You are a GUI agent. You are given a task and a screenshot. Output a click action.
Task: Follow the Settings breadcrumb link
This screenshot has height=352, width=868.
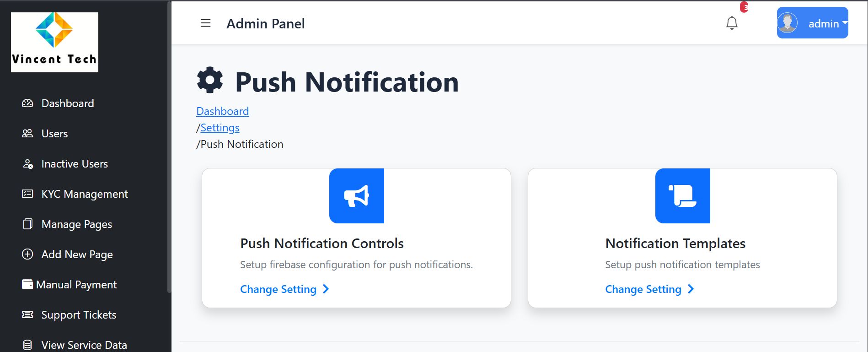click(220, 128)
